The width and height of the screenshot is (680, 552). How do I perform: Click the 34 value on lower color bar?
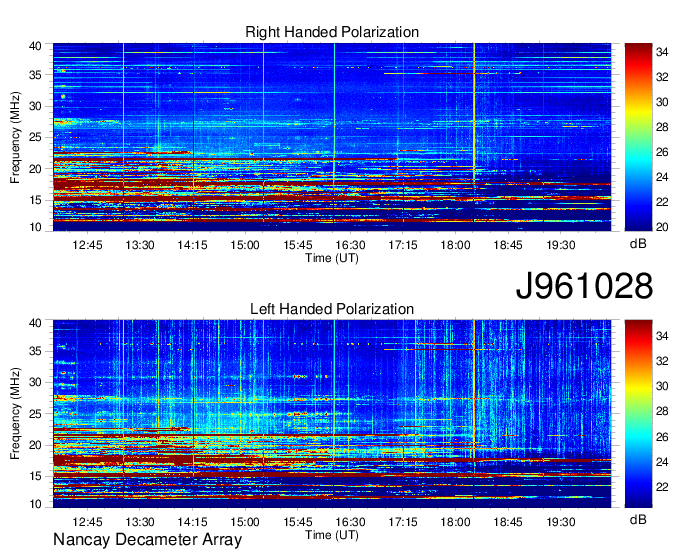tap(662, 336)
